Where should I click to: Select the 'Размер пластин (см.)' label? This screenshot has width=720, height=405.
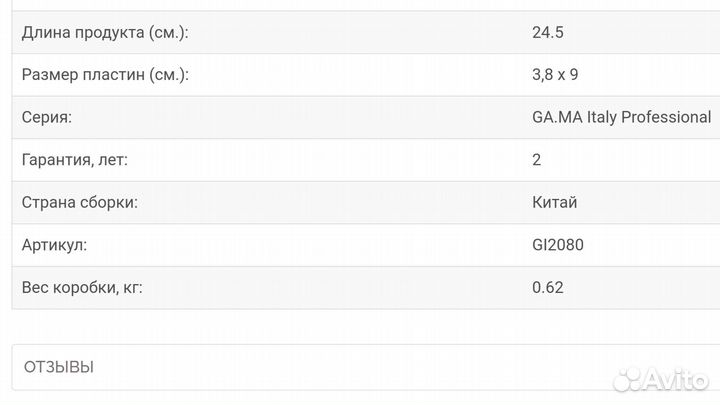pos(105,75)
